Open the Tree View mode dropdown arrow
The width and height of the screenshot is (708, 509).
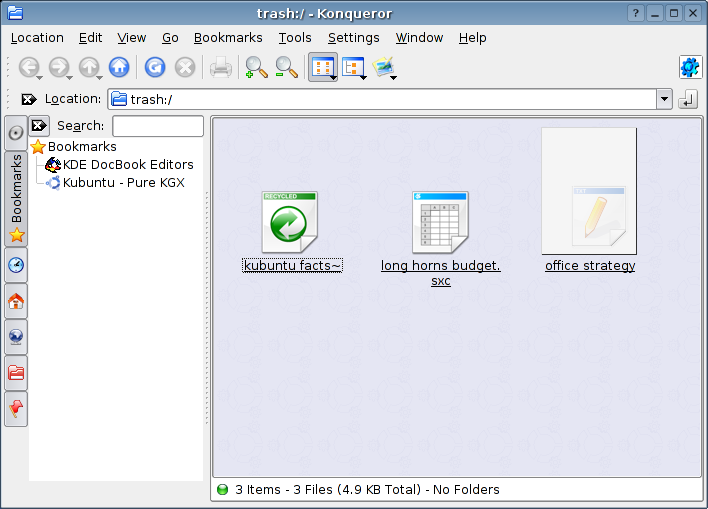coord(363,78)
